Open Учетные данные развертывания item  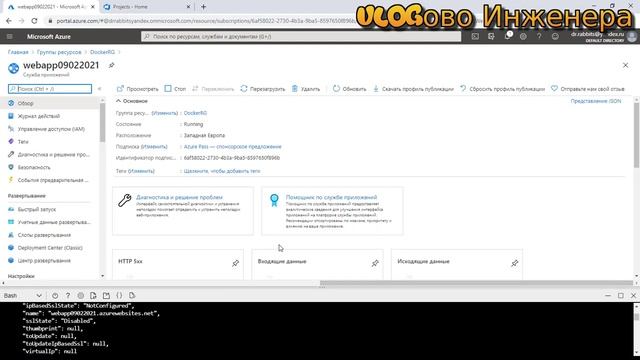(50, 222)
